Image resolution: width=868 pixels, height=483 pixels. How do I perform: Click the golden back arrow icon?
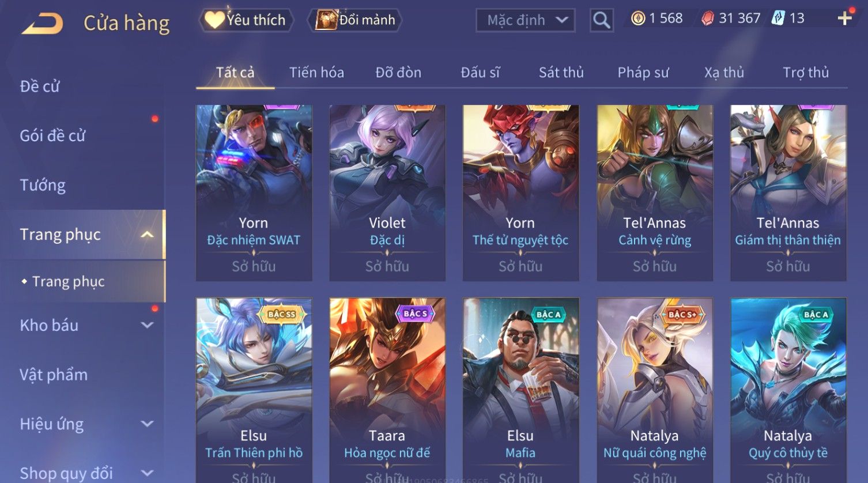42,24
